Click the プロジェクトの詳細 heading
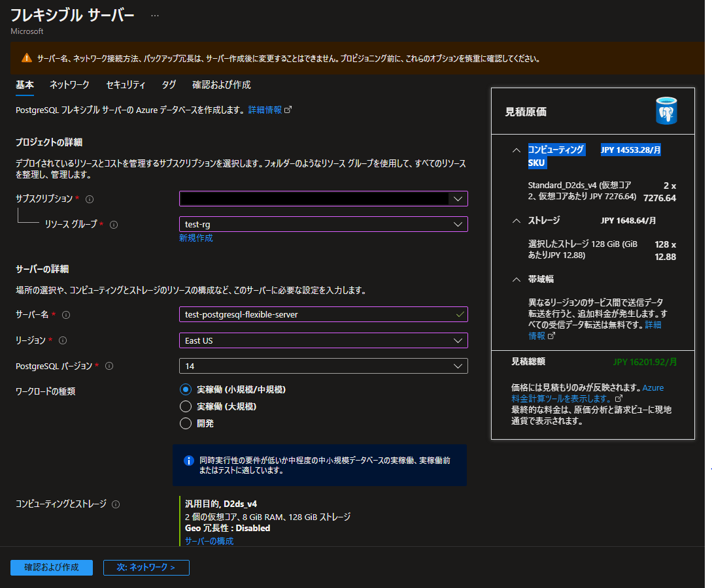The image size is (712, 588). [x=49, y=142]
